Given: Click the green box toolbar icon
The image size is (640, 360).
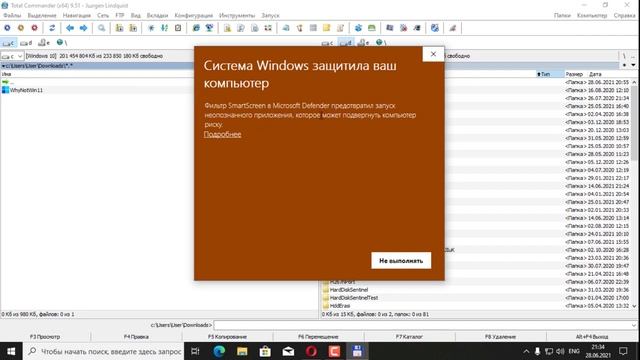Looking at the screenshot, I should pyautogui.click(x=371, y=28).
